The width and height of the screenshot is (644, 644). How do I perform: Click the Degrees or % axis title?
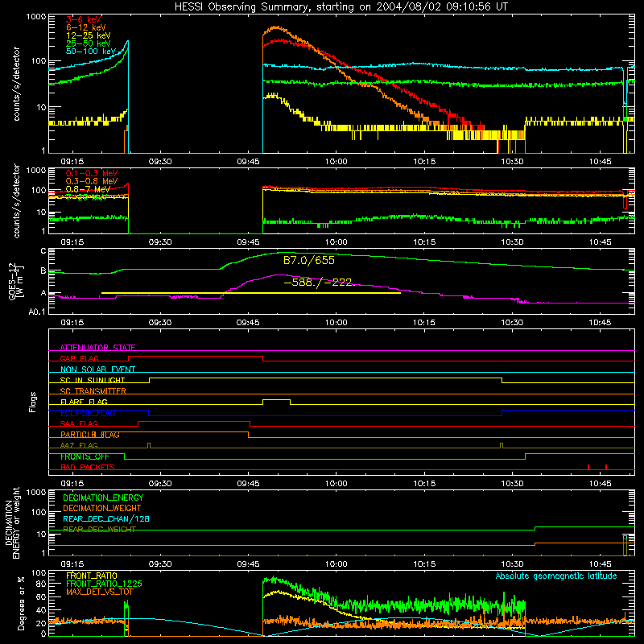point(22,603)
